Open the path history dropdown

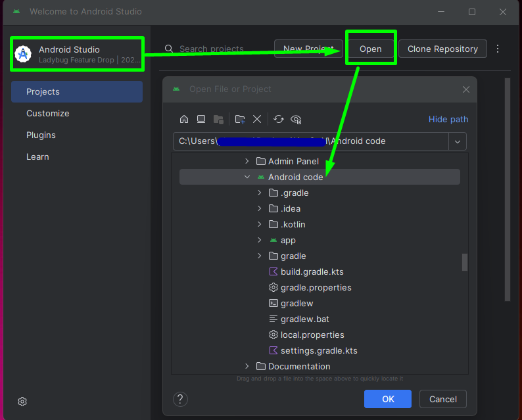[458, 141]
